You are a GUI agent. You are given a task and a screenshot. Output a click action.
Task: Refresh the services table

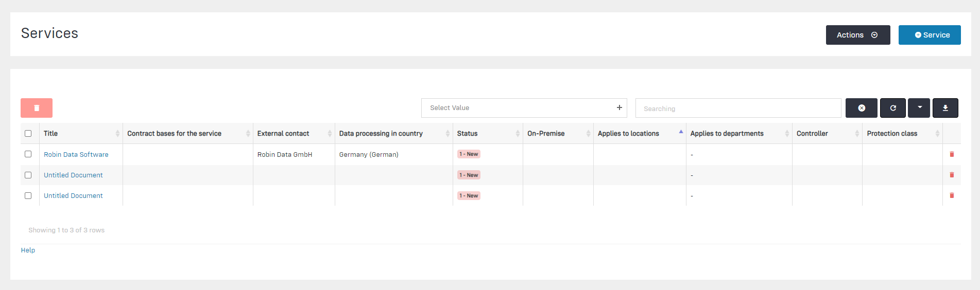point(892,108)
